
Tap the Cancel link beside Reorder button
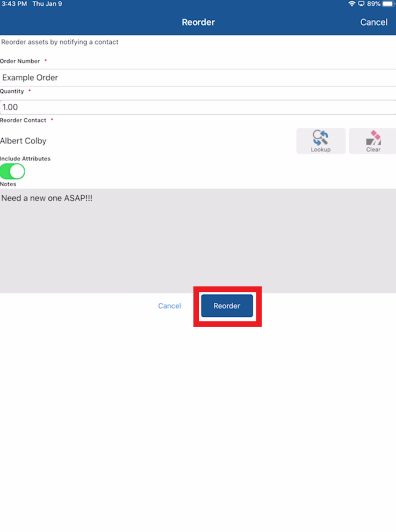[x=169, y=306]
